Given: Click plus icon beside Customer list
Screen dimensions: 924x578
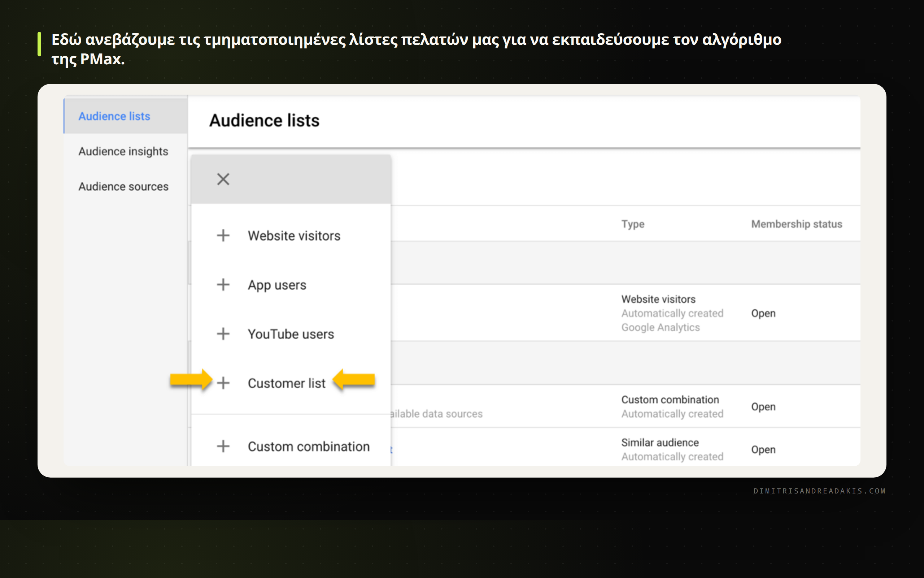Looking at the screenshot, I should [223, 383].
